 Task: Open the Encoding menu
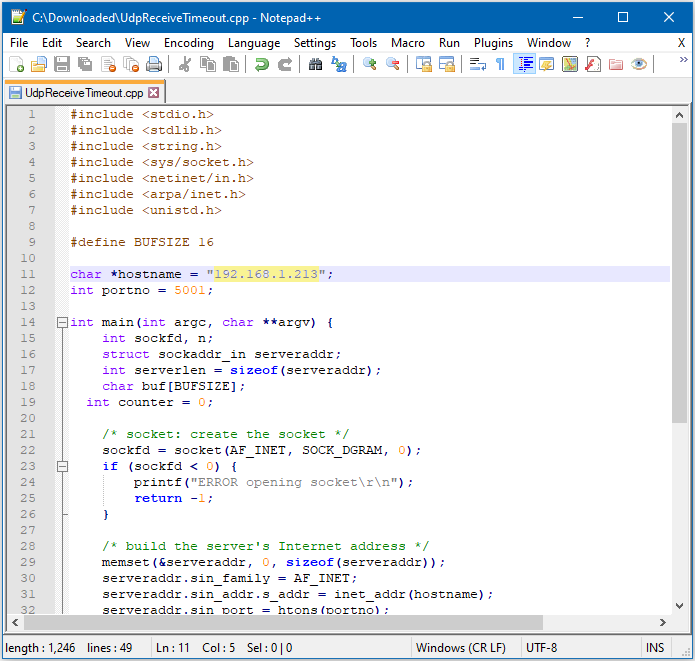tap(189, 43)
